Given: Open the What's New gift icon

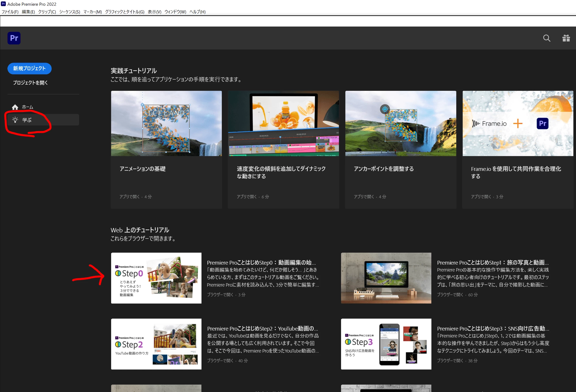Looking at the screenshot, I should pyautogui.click(x=566, y=38).
